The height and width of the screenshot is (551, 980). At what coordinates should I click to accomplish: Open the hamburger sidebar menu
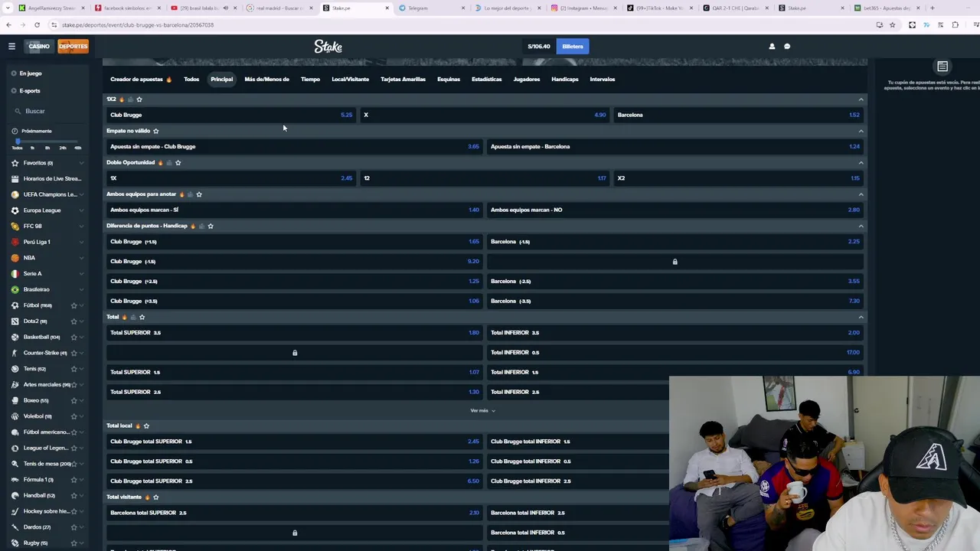[x=11, y=46]
